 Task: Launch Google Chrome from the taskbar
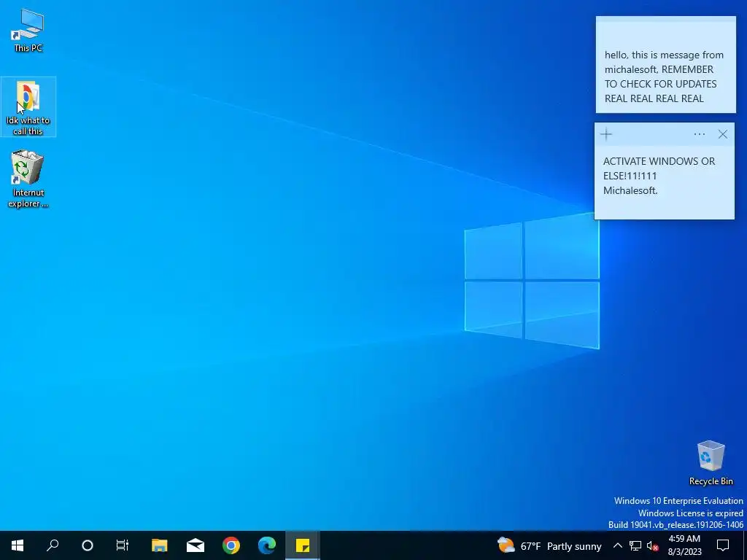231,545
